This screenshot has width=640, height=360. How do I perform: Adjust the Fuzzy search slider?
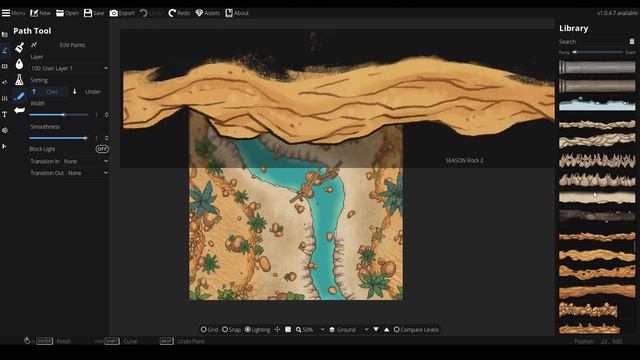(598, 52)
